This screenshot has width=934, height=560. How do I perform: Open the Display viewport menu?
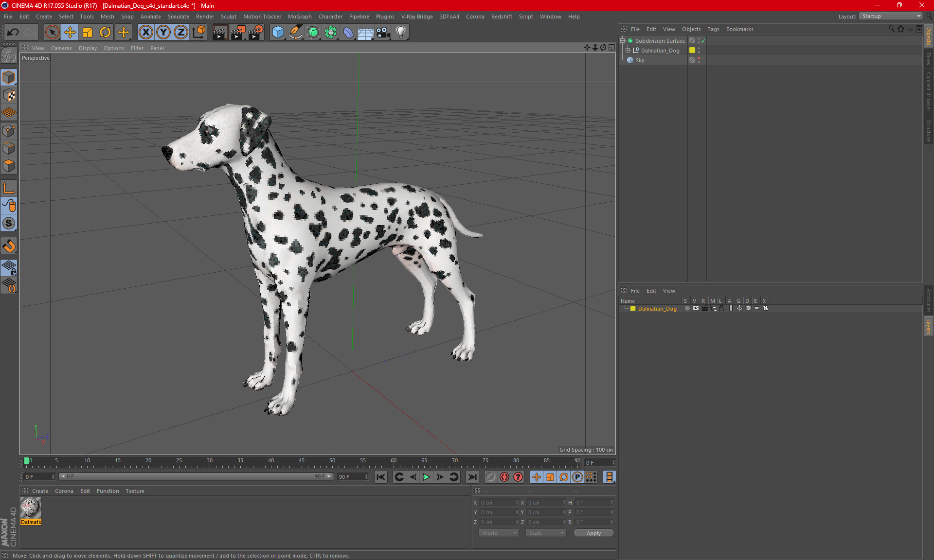click(88, 48)
